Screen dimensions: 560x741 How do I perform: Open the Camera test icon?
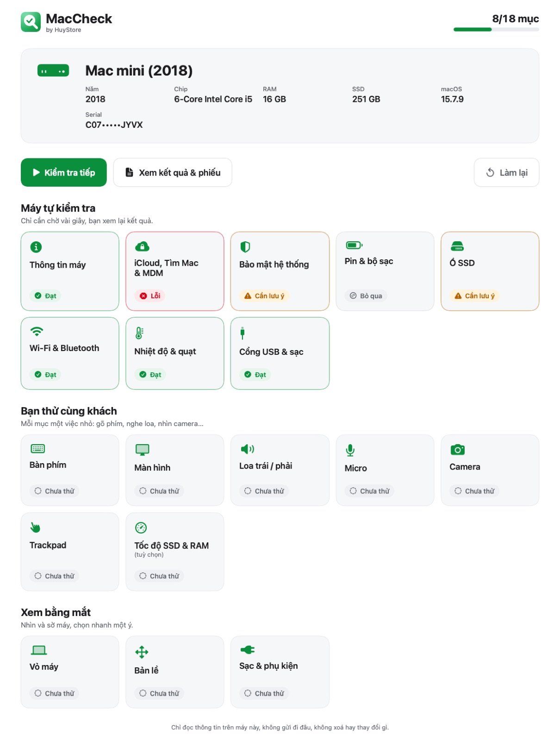click(x=457, y=449)
